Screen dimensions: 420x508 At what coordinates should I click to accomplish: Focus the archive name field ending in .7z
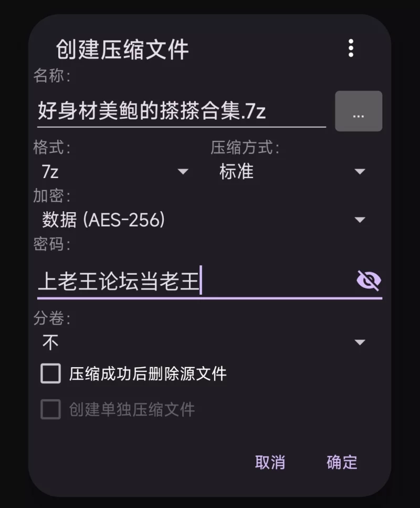pyautogui.click(x=181, y=111)
